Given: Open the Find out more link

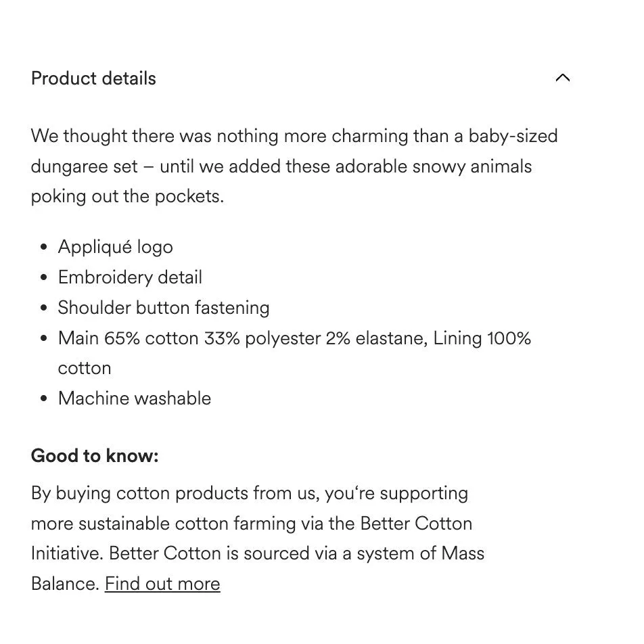Looking at the screenshot, I should tap(162, 583).
